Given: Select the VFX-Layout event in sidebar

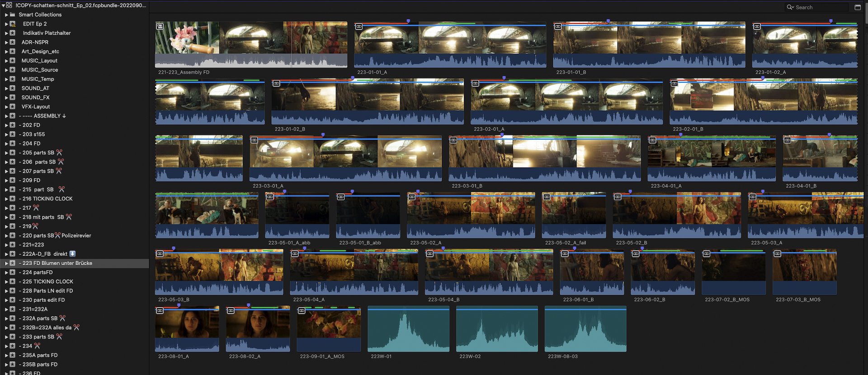Looking at the screenshot, I should 36,107.
